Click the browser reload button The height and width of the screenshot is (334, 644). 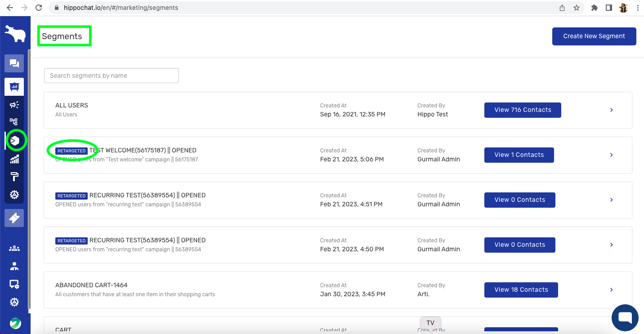[39, 8]
